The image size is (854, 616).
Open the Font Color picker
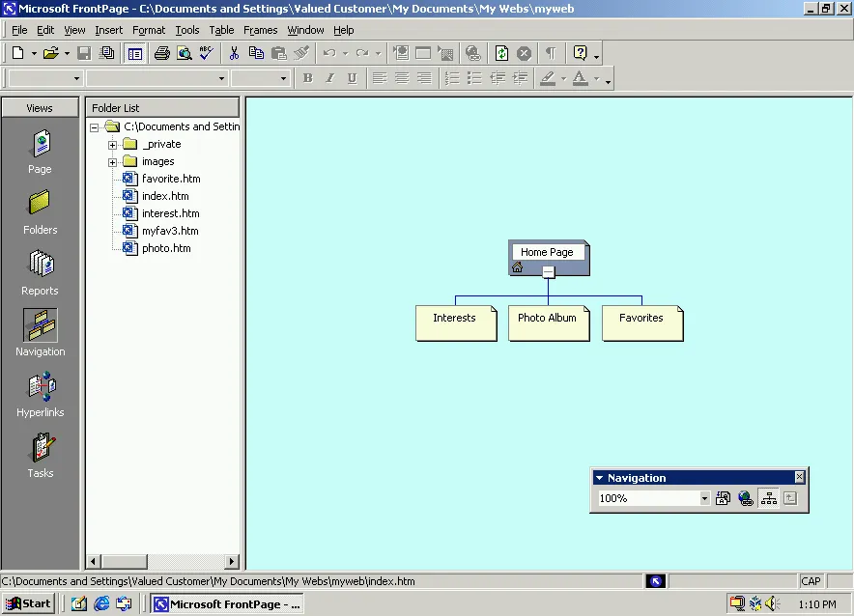click(x=584, y=77)
